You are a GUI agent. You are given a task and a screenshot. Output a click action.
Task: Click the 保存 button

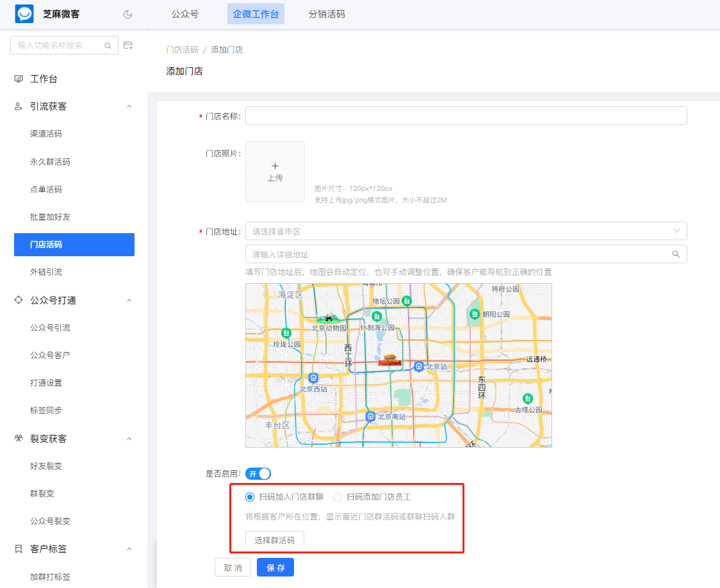point(275,568)
